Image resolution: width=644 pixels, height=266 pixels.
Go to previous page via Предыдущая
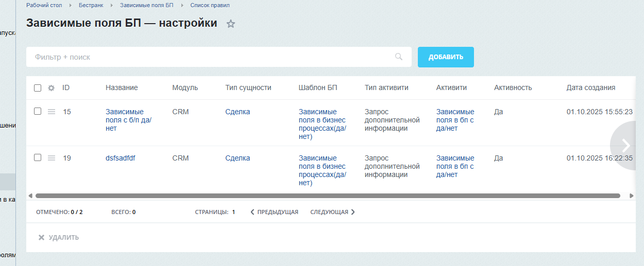(x=274, y=212)
